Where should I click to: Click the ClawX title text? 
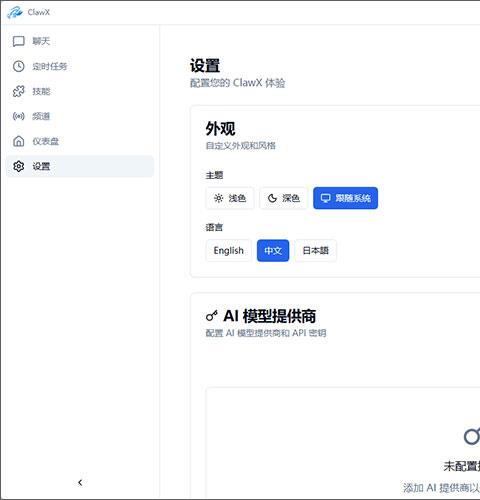[39, 12]
